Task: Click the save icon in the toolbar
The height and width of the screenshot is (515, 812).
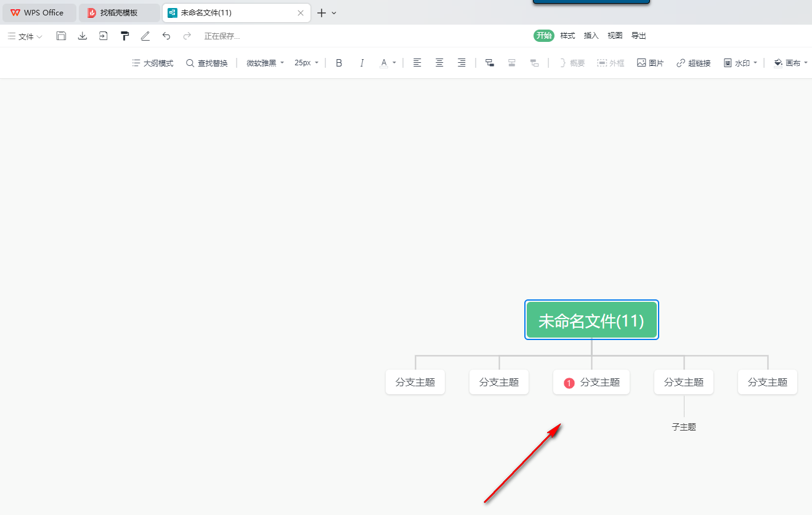Action: [61, 36]
